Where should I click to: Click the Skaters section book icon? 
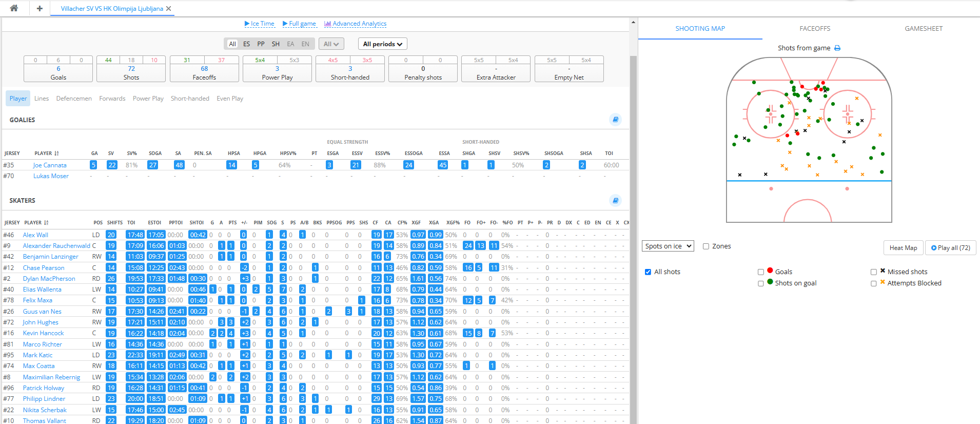point(615,200)
